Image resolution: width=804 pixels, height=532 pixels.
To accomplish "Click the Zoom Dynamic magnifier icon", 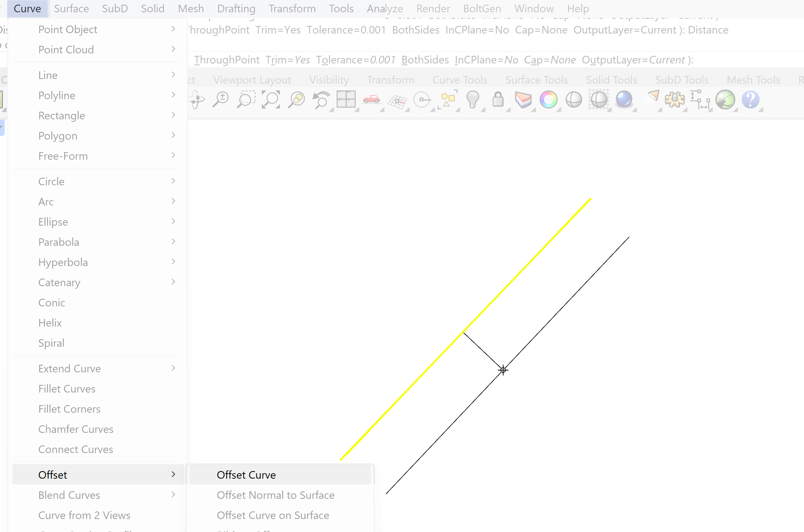I will coord(220,99).
